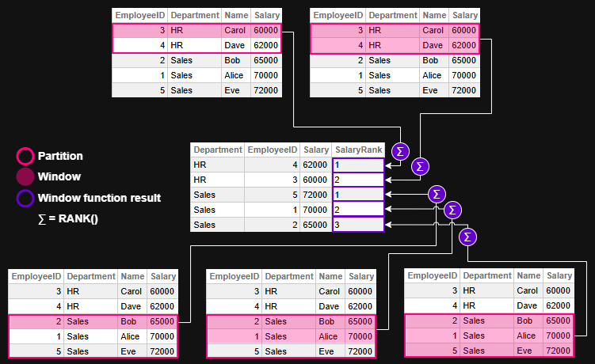Screen dimensions: 595x364
Task: Select the third sigma icon from top
Action: tap(437, 195)
